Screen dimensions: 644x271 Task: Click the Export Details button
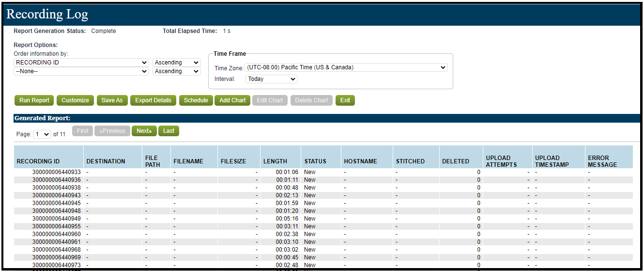[153, 100]
